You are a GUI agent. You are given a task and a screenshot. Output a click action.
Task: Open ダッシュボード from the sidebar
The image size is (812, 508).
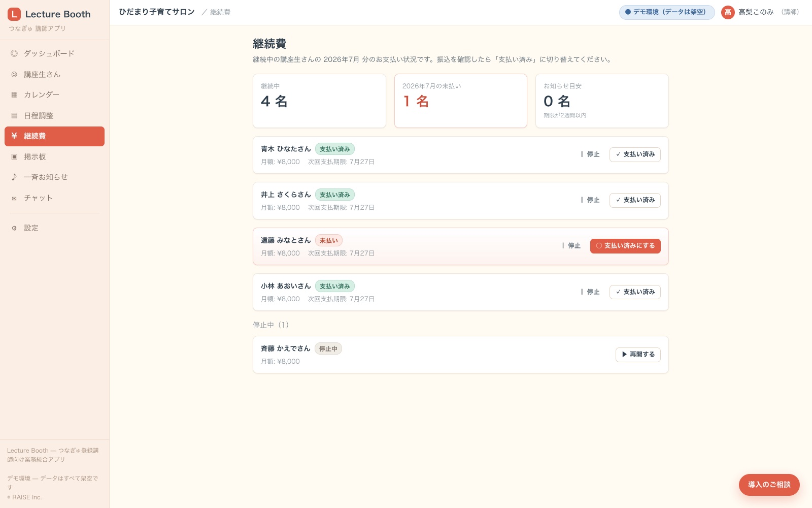tap(54, 53)
